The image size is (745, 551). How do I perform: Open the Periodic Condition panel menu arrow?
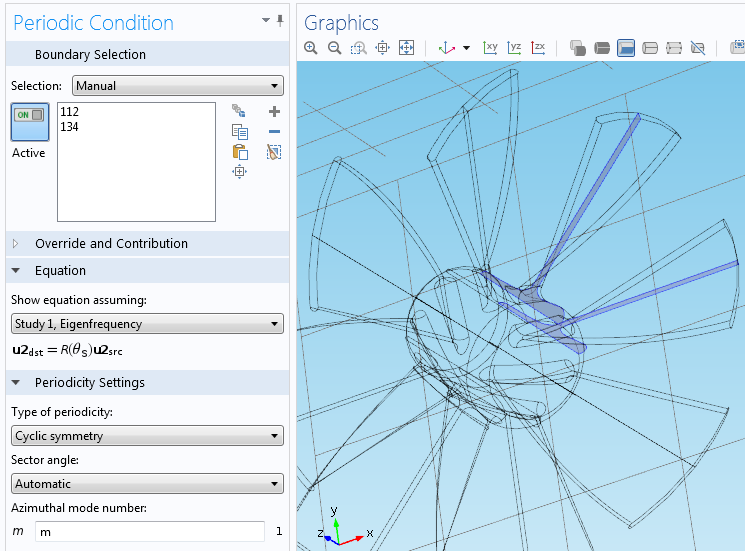coord(266,20)
